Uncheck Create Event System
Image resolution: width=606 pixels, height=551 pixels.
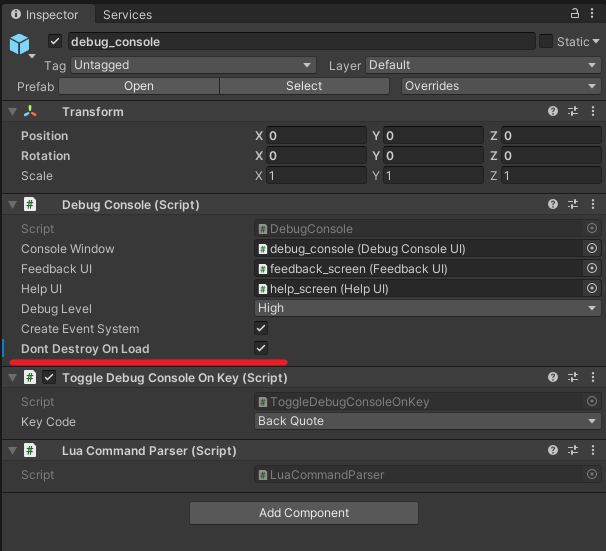[261, 328]
